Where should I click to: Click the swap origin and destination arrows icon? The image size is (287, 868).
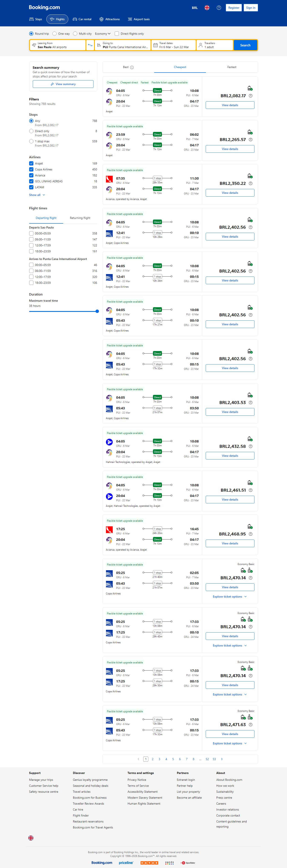90,45
